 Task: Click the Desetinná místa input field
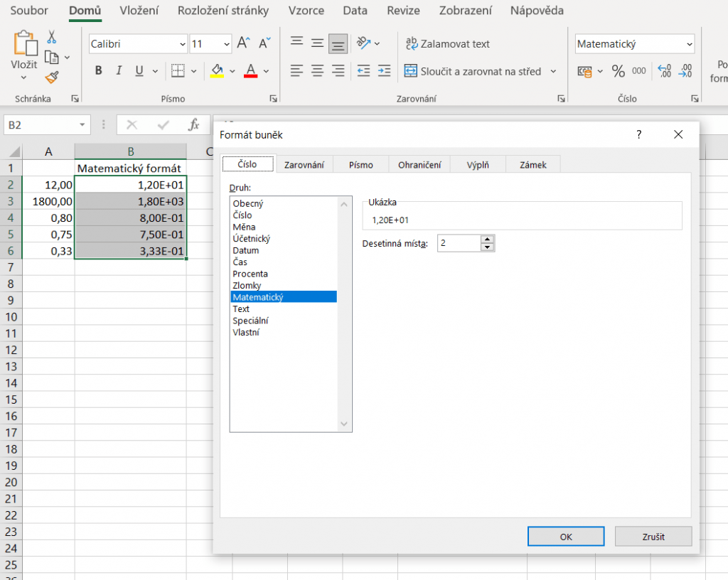459,243
